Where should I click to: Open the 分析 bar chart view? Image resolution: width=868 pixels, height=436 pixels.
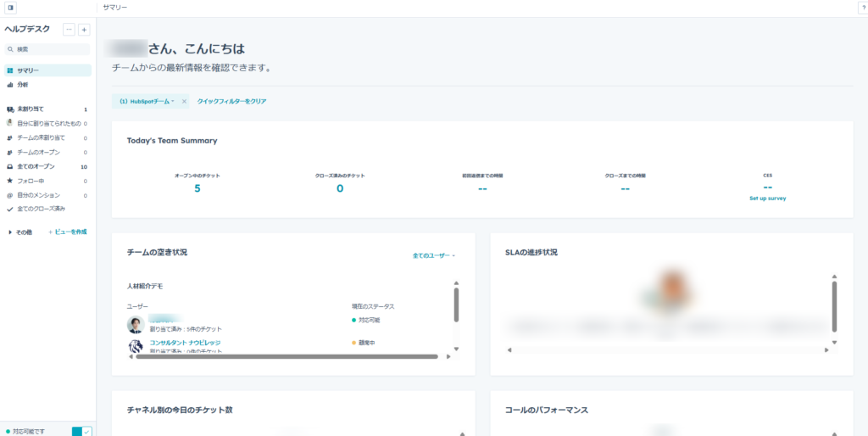[47, 85]
